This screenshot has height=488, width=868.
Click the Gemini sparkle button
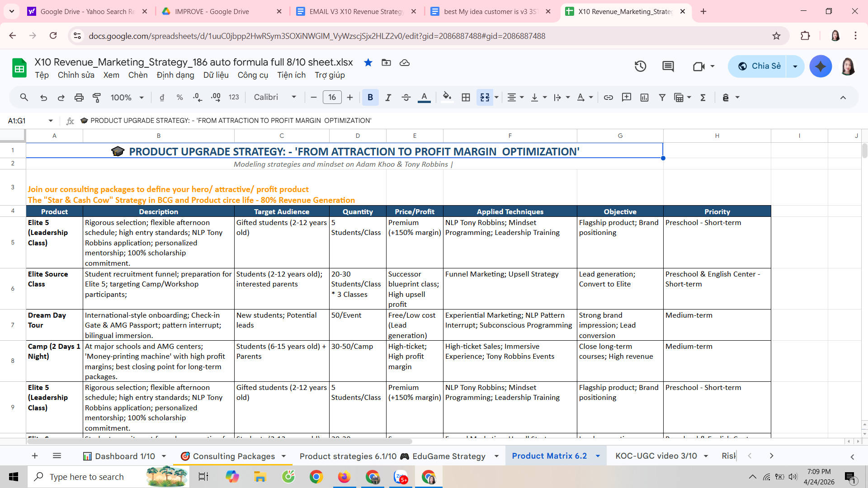(820, 66)
